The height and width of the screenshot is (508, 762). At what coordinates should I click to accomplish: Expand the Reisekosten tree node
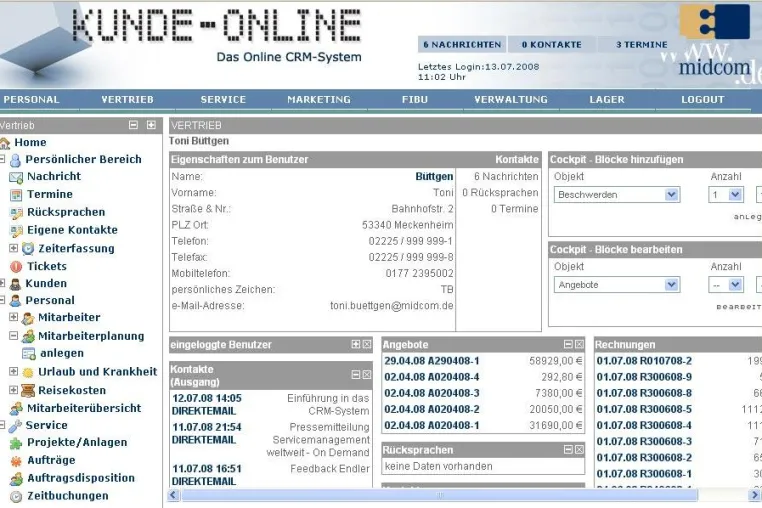coord(14,390)
